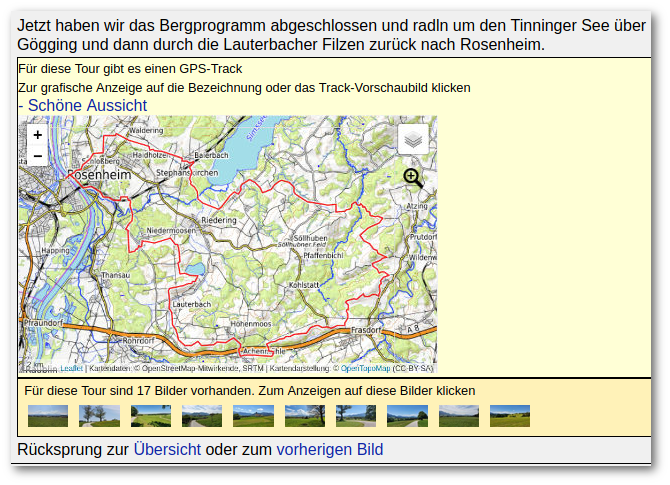Click the Prutdorf label on the map
The width and height of the screenshot is (670, 485).
click(x=423, y=237)
